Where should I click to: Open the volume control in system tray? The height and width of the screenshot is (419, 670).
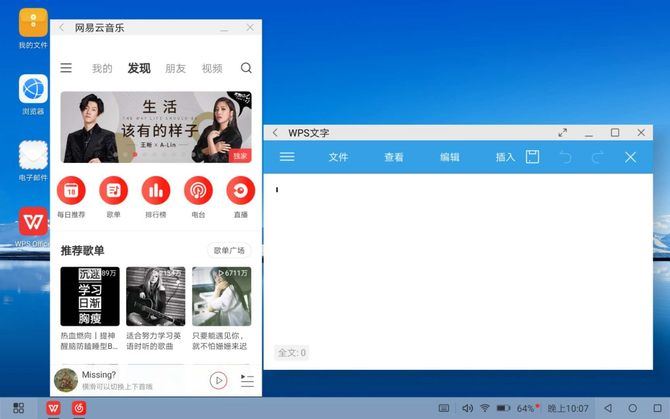(467, 408)
